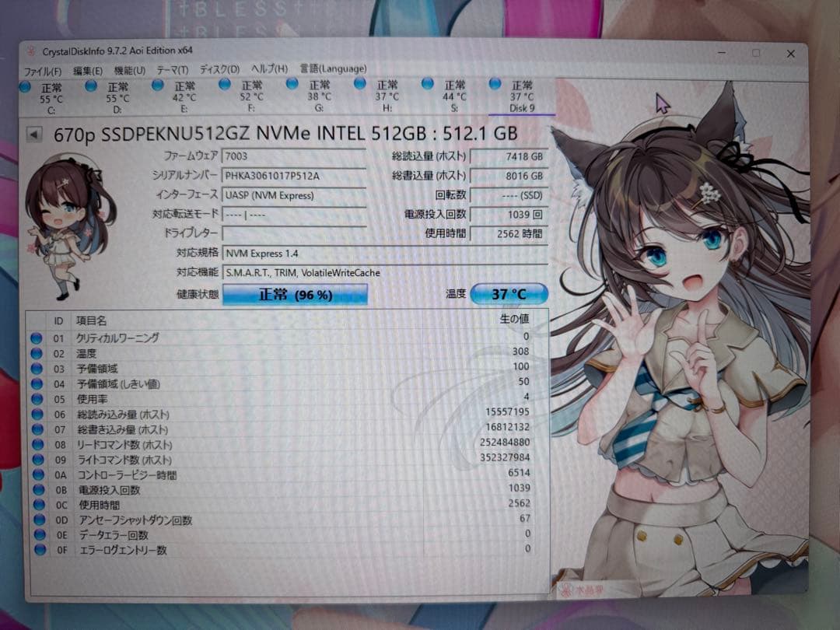Click the previous disk arrow button

[x=33, y=134]
